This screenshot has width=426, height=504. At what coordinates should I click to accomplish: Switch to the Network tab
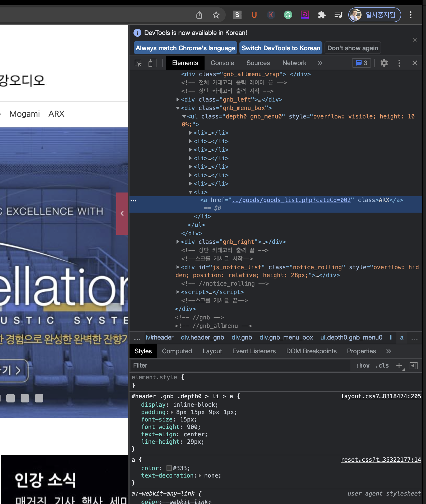[294, 63]
